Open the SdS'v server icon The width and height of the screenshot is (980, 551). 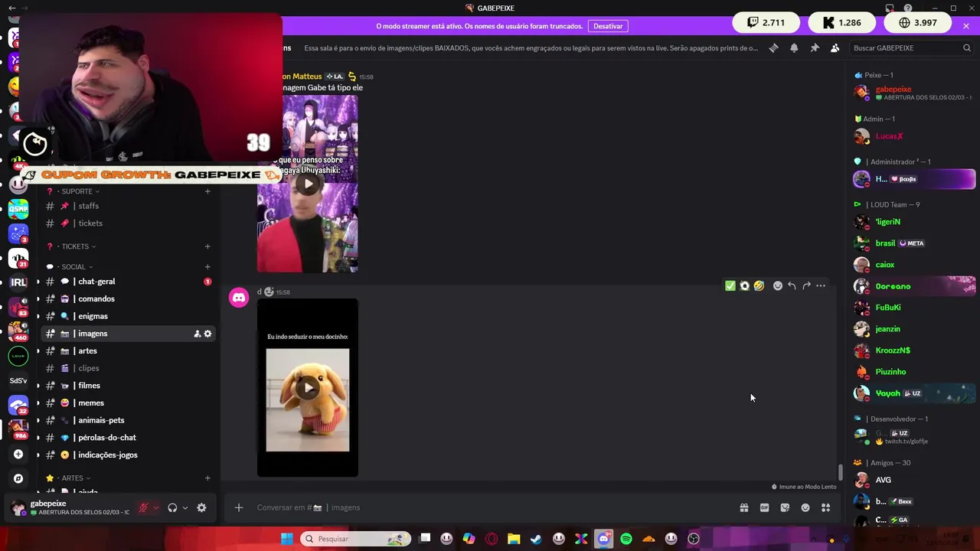point(18,380)
